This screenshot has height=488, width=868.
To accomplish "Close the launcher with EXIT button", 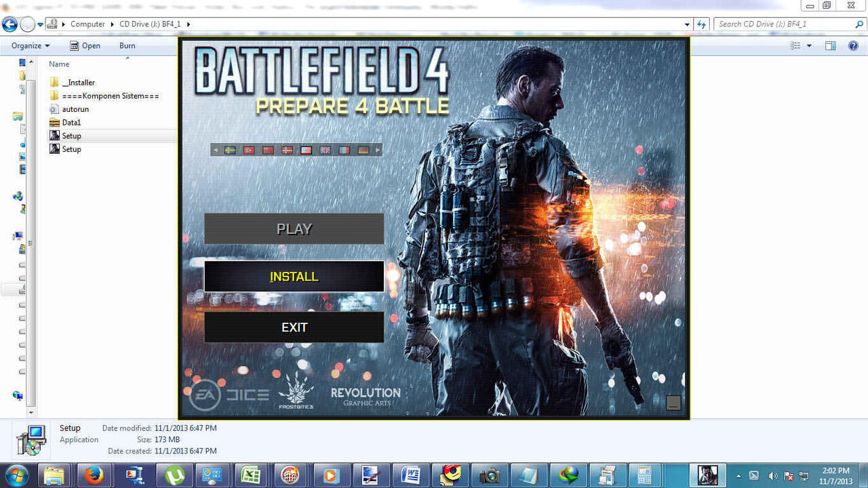I will [x=294, y=327].
